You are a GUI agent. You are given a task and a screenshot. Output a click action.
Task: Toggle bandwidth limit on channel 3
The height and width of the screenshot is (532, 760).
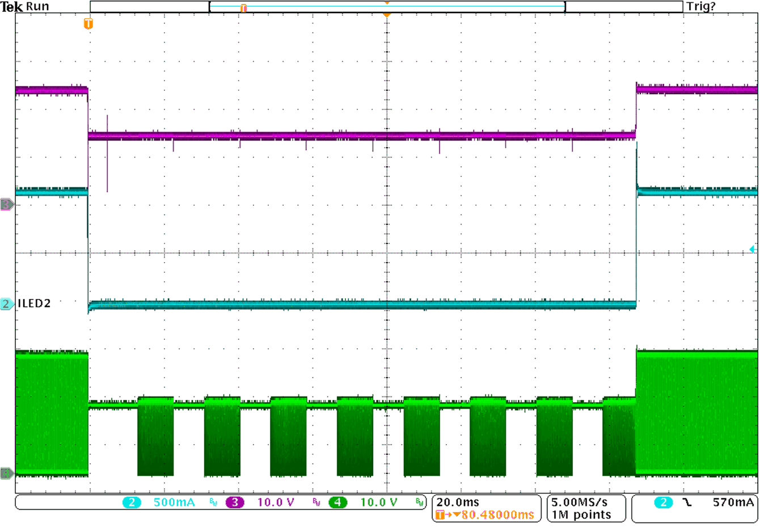point(315,502)
